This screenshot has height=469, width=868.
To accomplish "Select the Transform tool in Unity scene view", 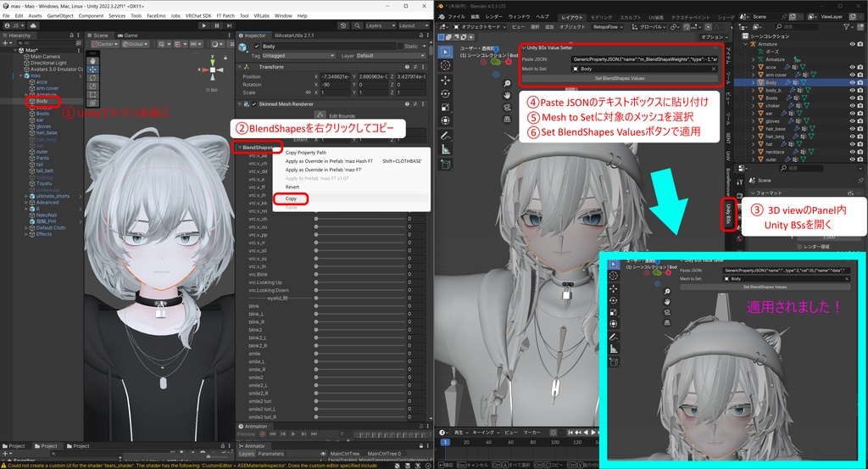I will (x=93, y=103).
